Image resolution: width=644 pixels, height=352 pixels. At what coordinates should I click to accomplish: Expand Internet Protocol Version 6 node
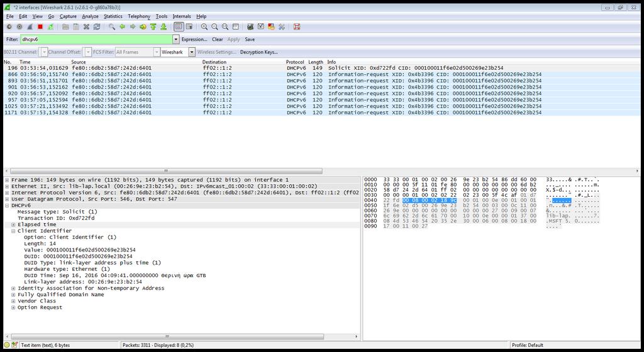pos(7,193)
